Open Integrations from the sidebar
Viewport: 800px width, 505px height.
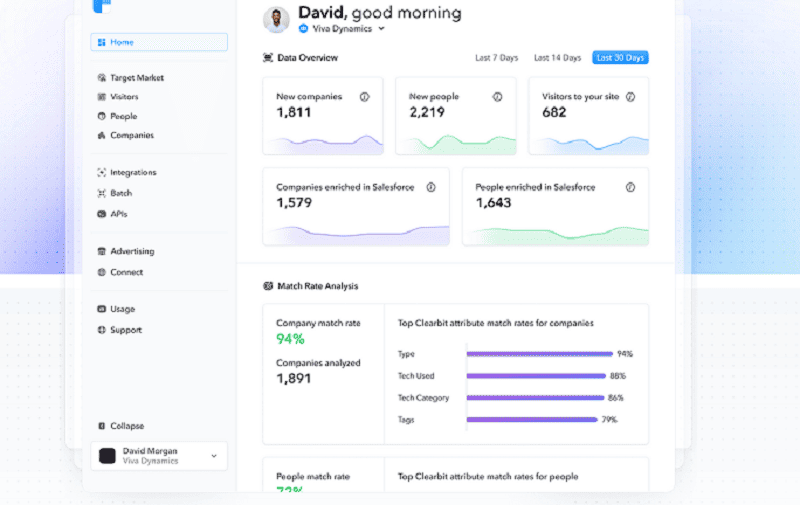pyautogui.click(x=133, y=172)
